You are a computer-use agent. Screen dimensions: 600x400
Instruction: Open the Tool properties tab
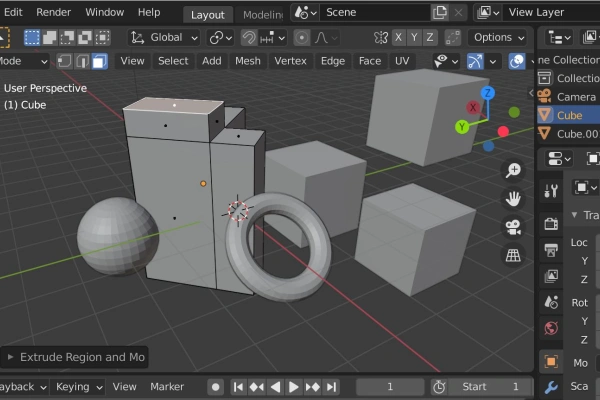pyautogui.click(x=551, y=190)
